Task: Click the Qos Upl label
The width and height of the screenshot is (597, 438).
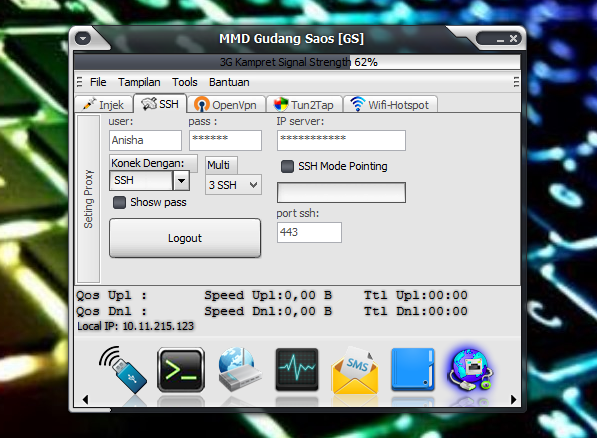Action: (x=112, y=296)
